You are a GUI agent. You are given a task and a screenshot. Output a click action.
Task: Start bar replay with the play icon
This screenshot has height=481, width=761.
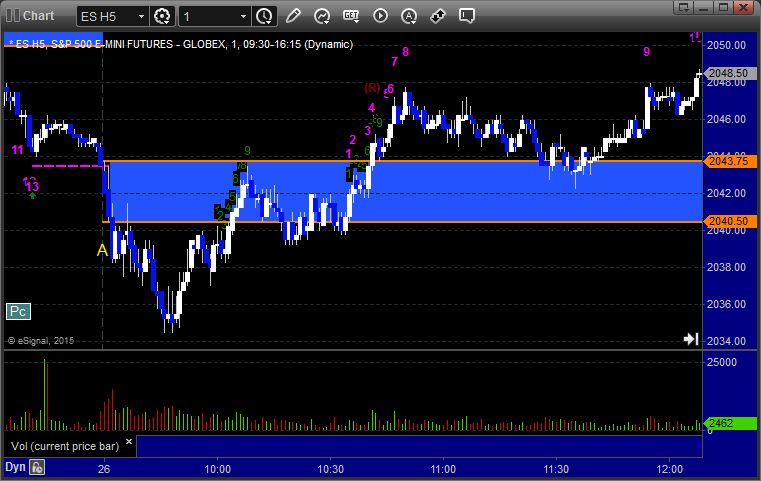point(380,16)
